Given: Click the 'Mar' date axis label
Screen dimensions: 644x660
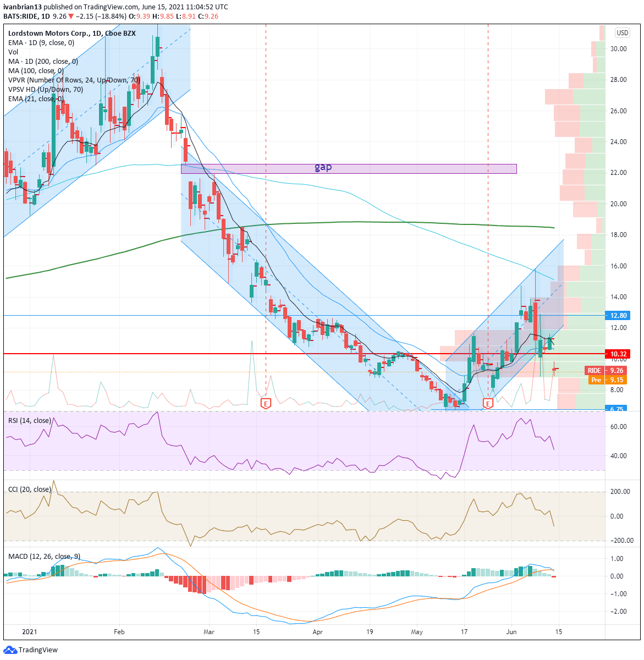Looking at the screenshot, I should click(x=209, y=632).
